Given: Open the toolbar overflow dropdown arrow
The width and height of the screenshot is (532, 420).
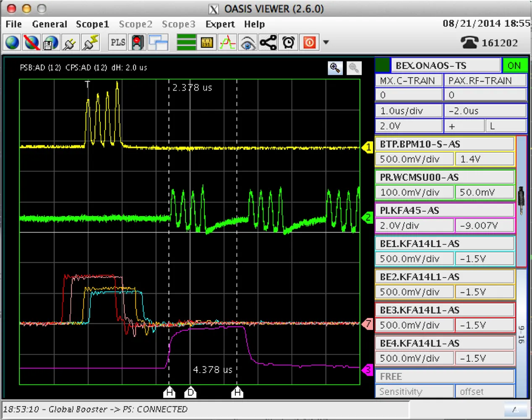Looking at the screenshot, I should [326, 42].
